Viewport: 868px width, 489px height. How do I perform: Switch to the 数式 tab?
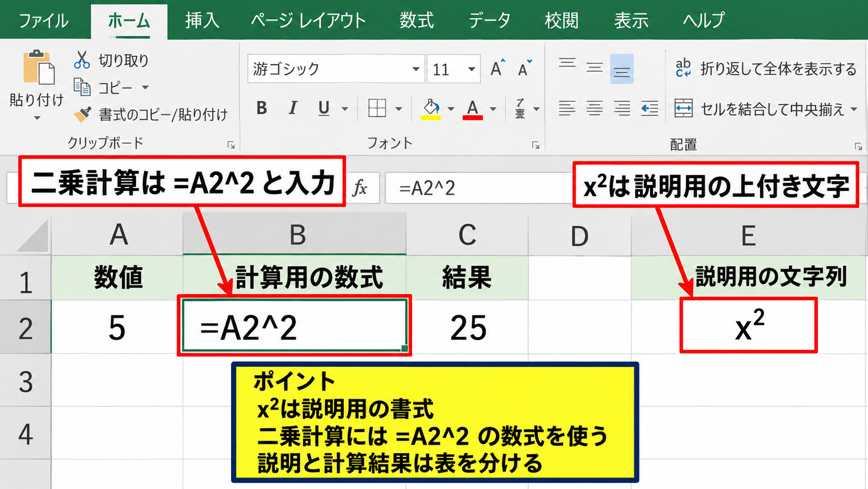pos(416,21)
